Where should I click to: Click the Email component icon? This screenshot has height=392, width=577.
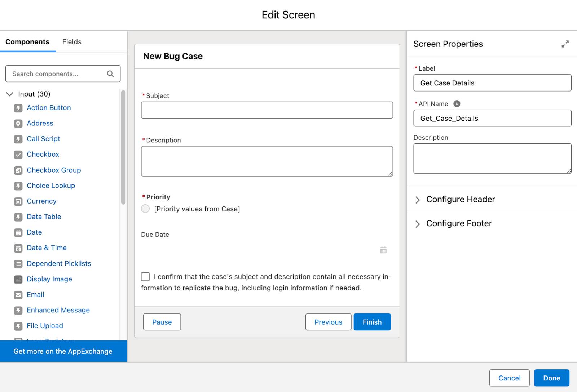click(x=18, y=295)
